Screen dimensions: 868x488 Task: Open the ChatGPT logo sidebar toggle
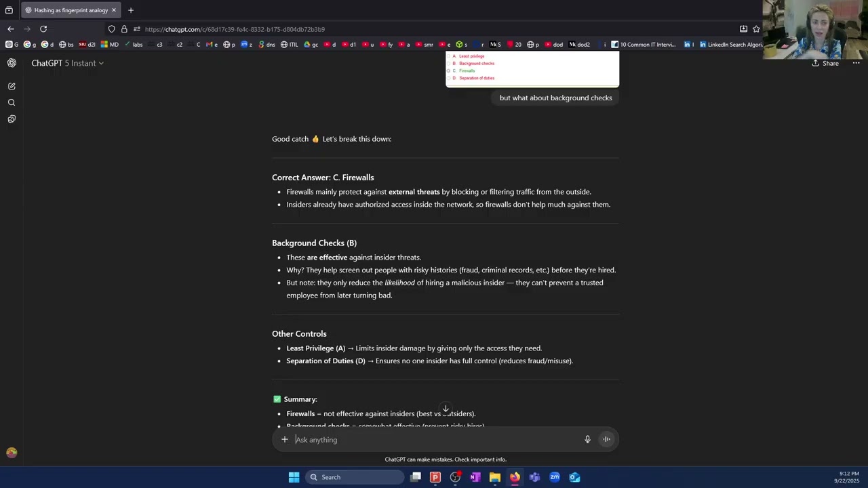coord(12,63)
